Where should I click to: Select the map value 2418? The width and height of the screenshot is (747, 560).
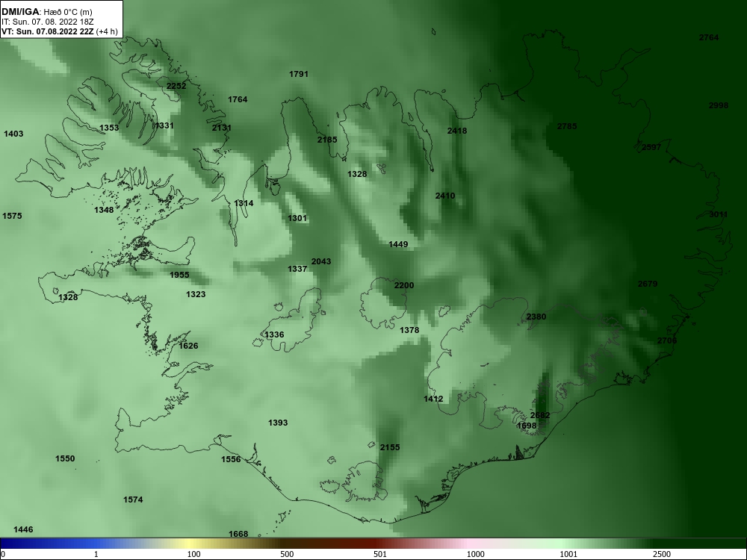tap(457, 131)
